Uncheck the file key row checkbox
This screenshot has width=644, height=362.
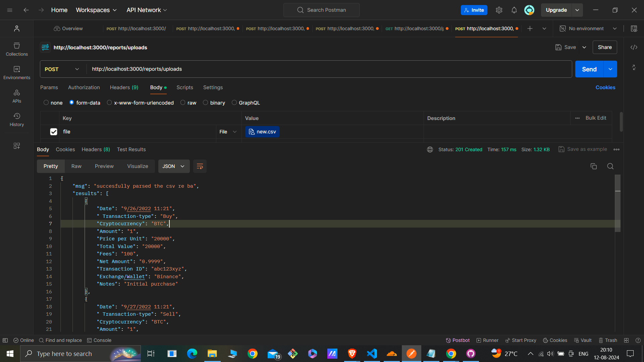coord(54,132)
